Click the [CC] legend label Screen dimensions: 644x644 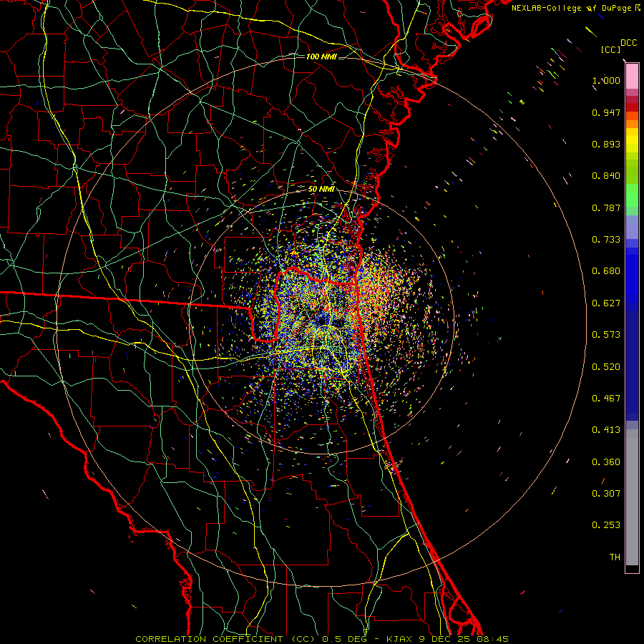(610, 49)
